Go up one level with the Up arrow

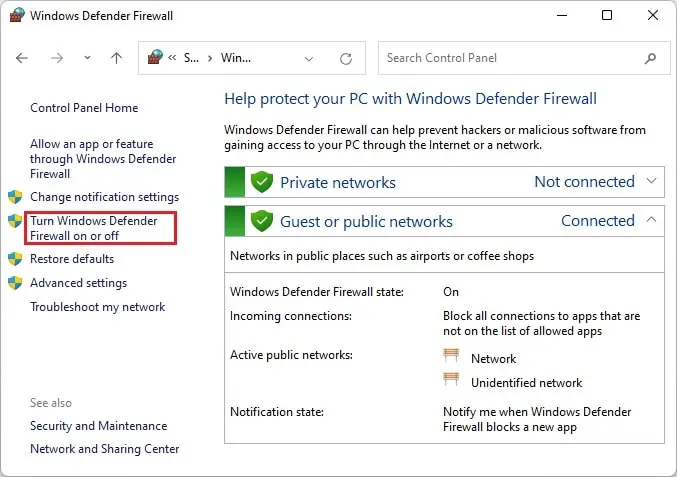click(x=117, y=58)
